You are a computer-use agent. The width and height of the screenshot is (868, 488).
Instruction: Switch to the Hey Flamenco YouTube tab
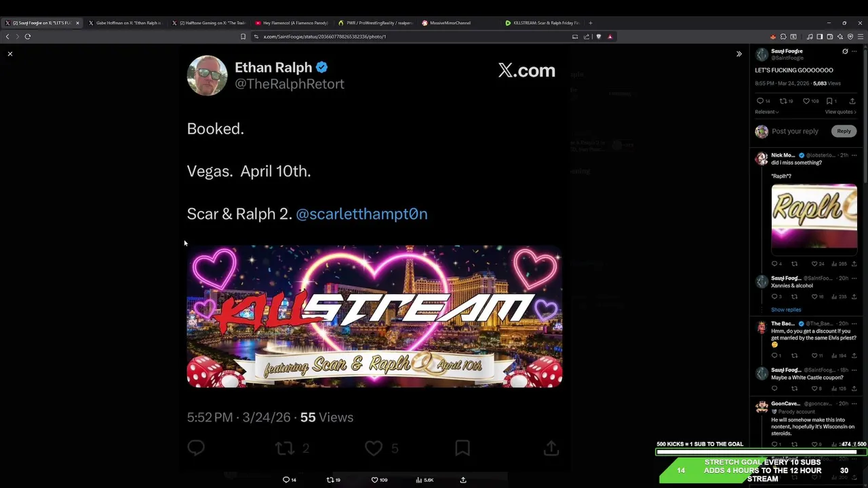[x=292, y=23]
